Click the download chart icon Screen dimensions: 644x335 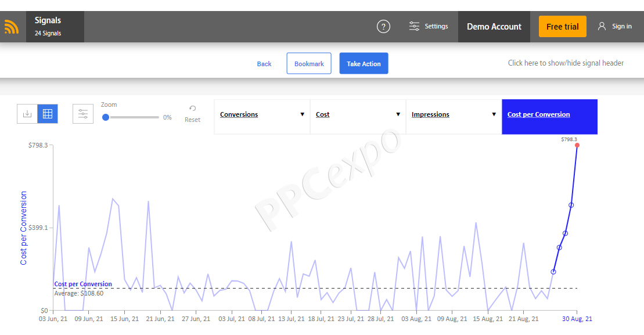click(x=27, y=114)
